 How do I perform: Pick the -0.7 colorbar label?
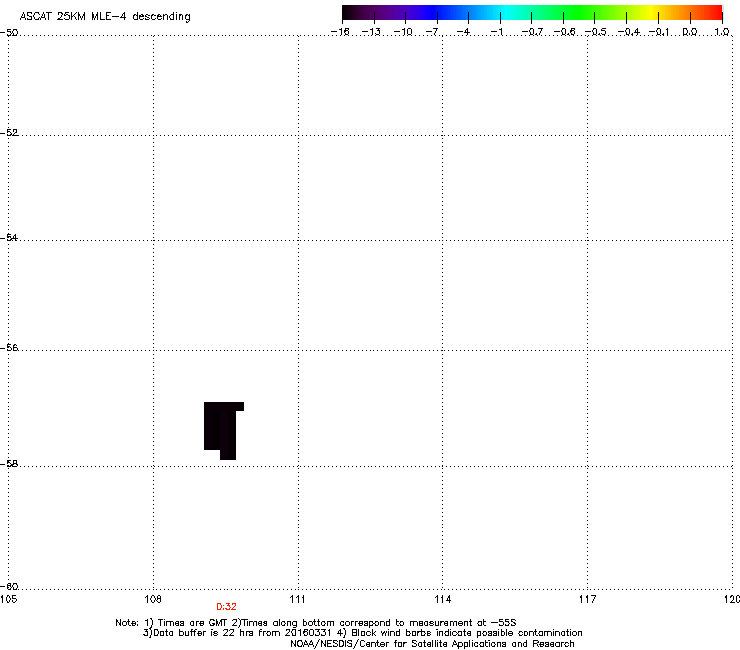[532, 32]
